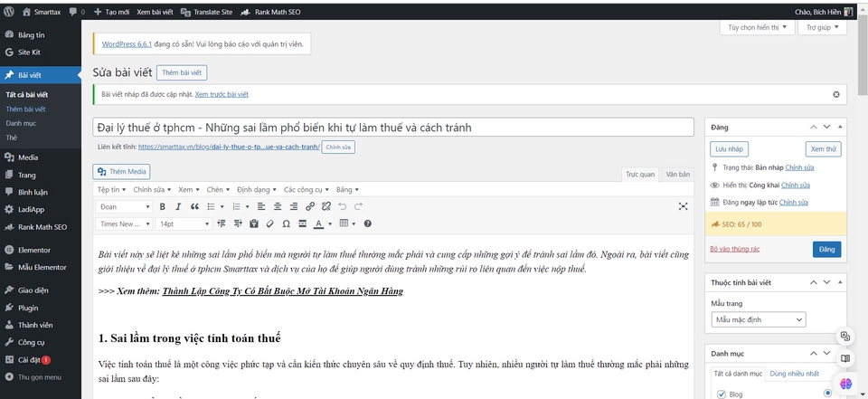Screen dimensions: 868x399
Task: Switch to 'Văn bản' text tab
Action: tap(677, 174)
